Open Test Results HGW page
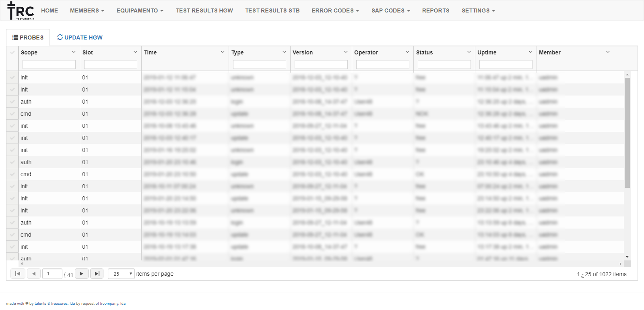Image resolution: width=644 pixels, height=310 pixels. 204,10
